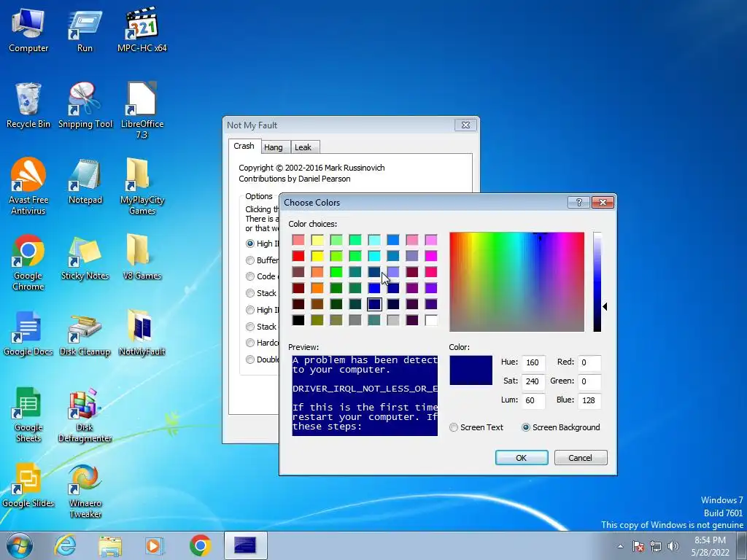Click the luminosity slider bar
Viewport: 747px width, 560px height.
click(x=597, y=282)
